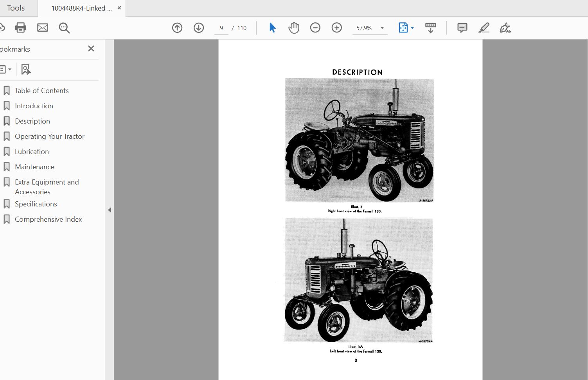The image size is (588, 380).
Task: Open the page fit options dropdown arrow
Action: point(412,28)
